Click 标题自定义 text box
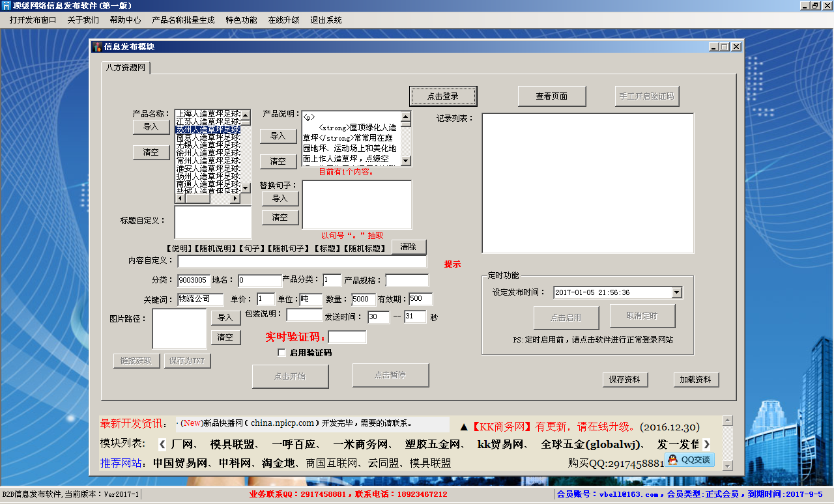Viewport: 834px width, 504px height. point(213,222)
